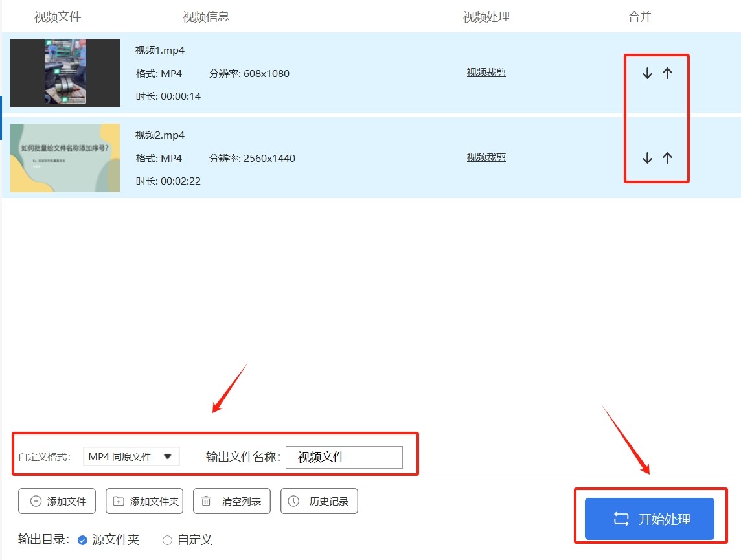Click 视频裁剪 link for 视频2.mp4
Image resolution: width=741 pixels, height=560 pixels.
point(486,157)
